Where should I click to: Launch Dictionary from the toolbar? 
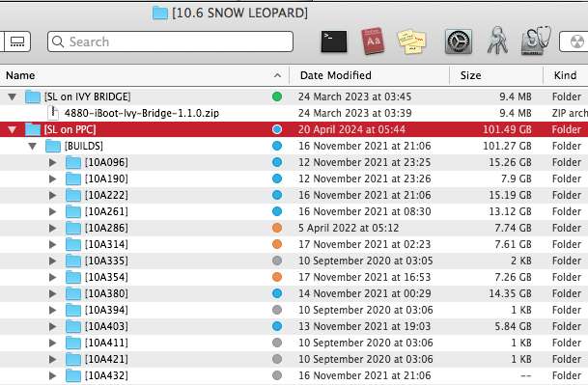point(373,41)
